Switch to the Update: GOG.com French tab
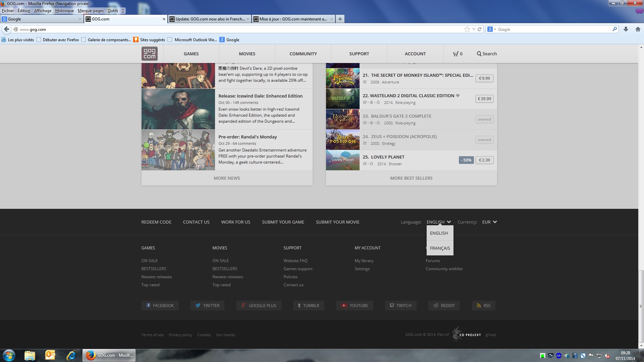644x362 pixels. [209, 19]
